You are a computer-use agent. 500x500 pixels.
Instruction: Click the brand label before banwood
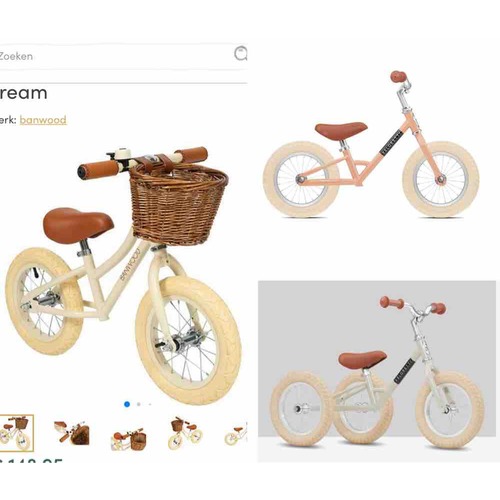click(8, 120)
